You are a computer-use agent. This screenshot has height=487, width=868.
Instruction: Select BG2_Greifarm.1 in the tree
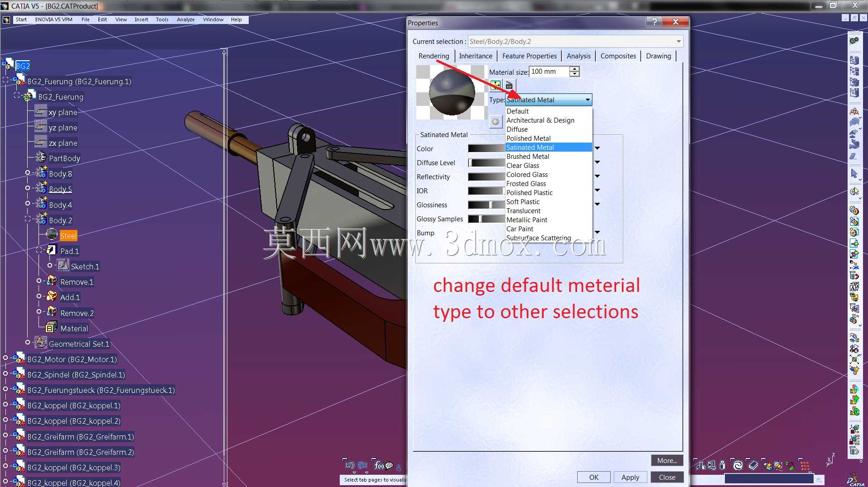tap(81, 437)
